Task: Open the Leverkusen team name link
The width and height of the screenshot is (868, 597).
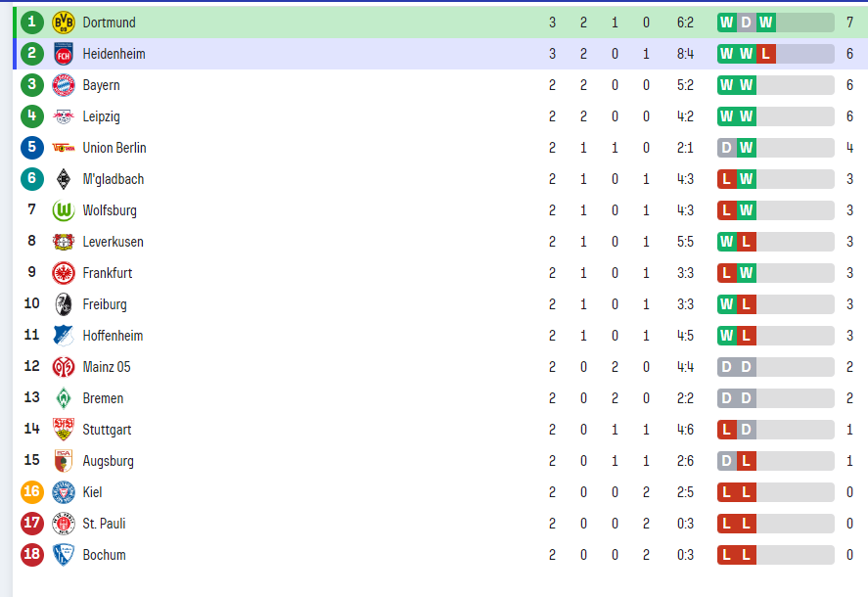Action: [113, 242]
